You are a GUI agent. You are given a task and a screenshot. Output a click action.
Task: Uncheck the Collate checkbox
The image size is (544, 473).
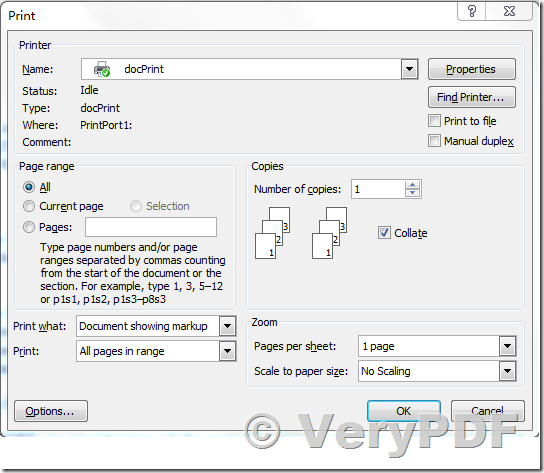tap(384, 233)
